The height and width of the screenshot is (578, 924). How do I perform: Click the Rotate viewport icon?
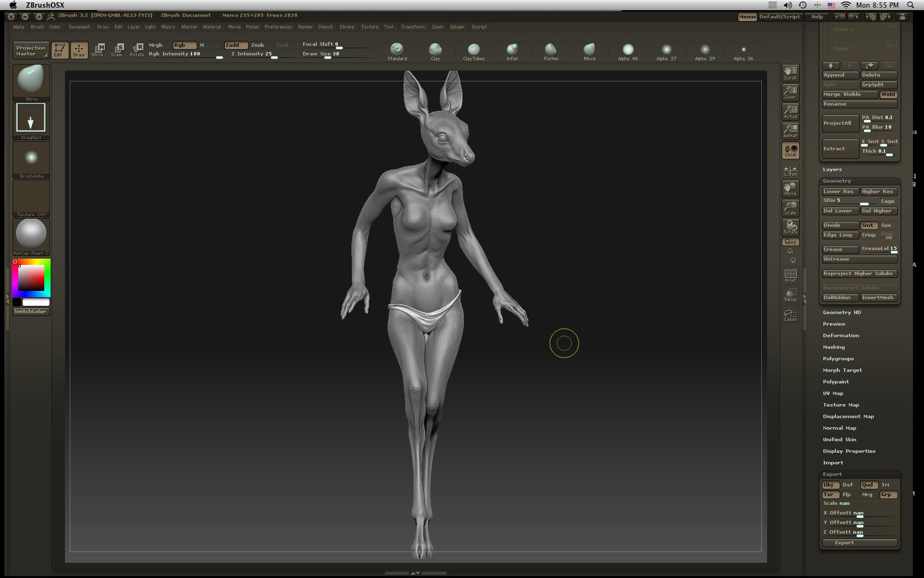[x=790, y=226]
